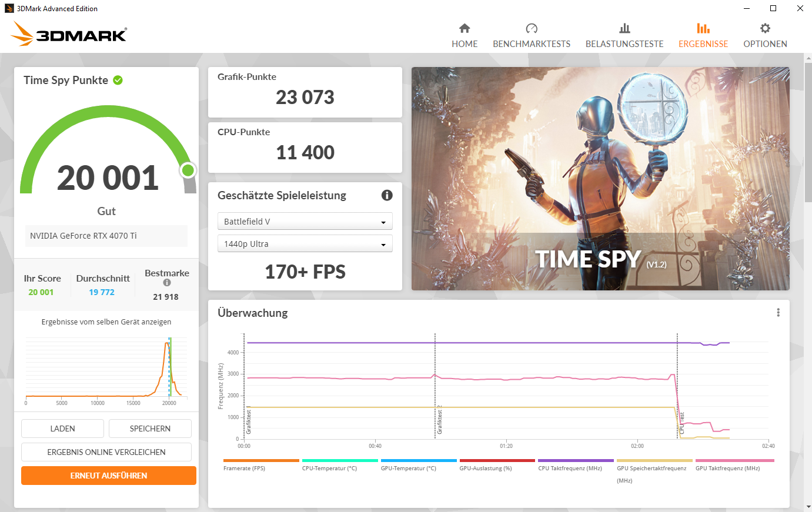812x512 pixels.
Task: Open the 1440p Ultra settings dropdown
Action: pos(305,243)
